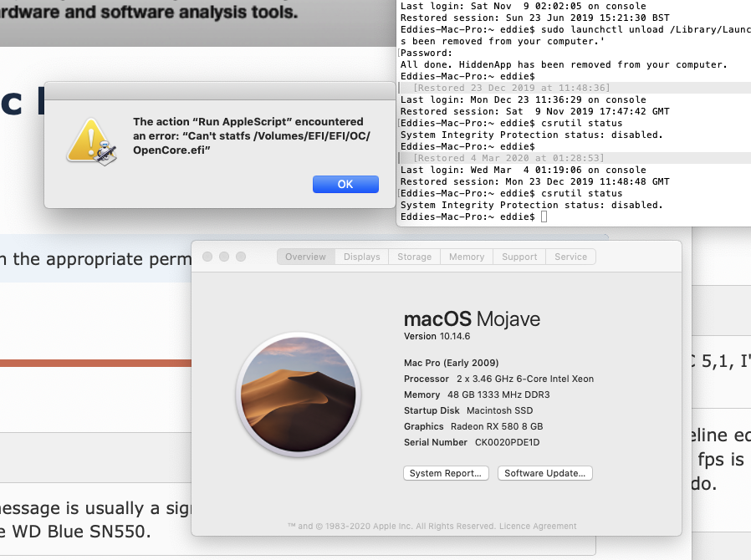Click the 'Password:' line in Terminal
This screenshot has width=751, height=560.
coord(427,53)
